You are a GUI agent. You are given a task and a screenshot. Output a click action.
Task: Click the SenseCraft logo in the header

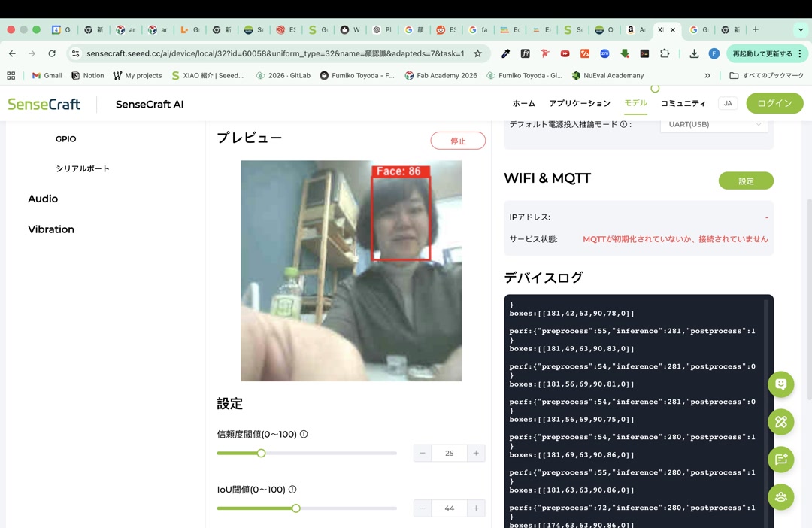[x=44, y=104]
